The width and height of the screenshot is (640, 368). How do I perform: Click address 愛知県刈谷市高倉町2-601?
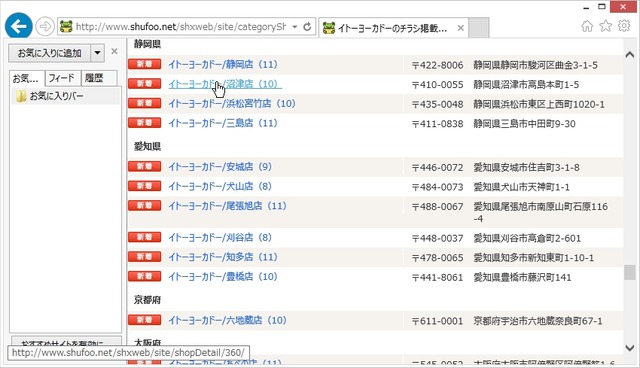[x=527, y=238]
